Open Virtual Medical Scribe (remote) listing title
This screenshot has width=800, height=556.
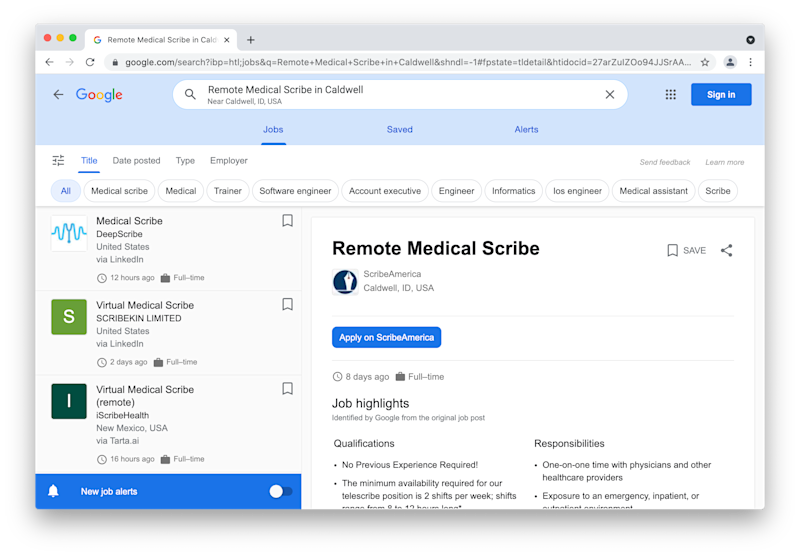coord(145,396)
